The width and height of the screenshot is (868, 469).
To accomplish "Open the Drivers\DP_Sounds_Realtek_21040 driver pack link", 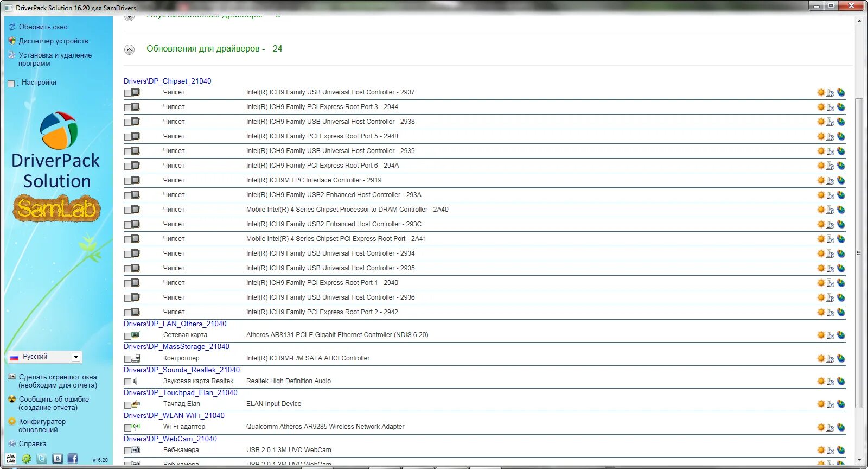I will (x=182, y=370).
